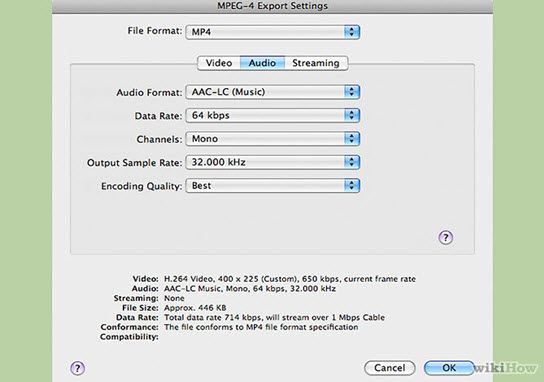Viewport: 544px width, 382px height.
Task: Click the MPEG-4 Export Settings title bar
Action: tap(272, 6)
